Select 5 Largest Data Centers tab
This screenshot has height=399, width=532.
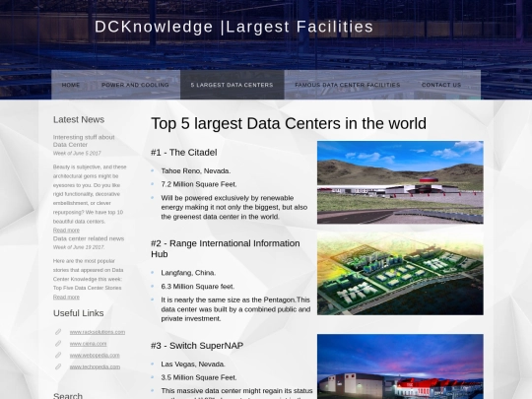[233, 85]
